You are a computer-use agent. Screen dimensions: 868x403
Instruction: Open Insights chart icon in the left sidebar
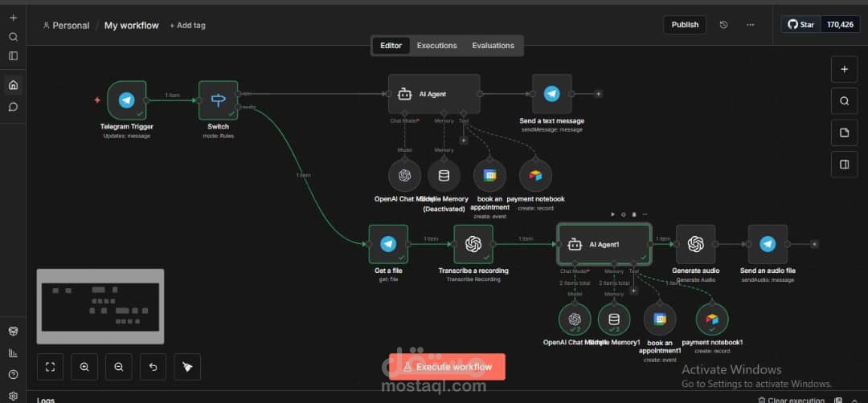(14, 352)
